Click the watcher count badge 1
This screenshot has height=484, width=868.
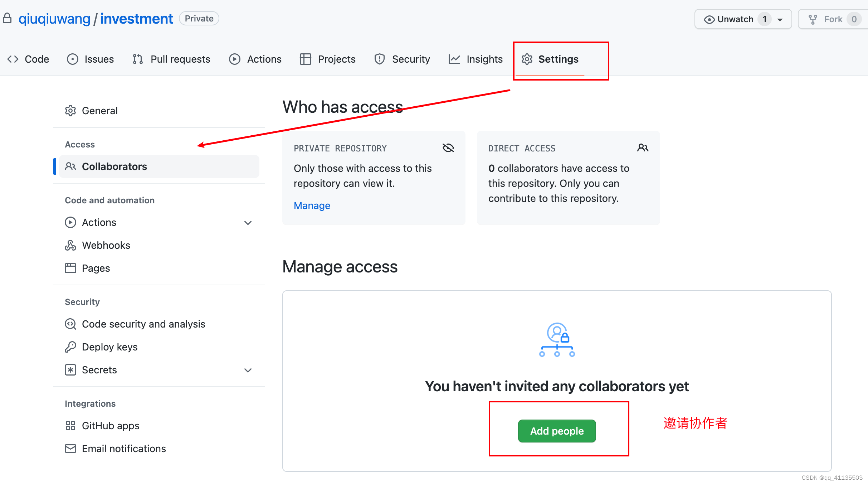[765, 19]
